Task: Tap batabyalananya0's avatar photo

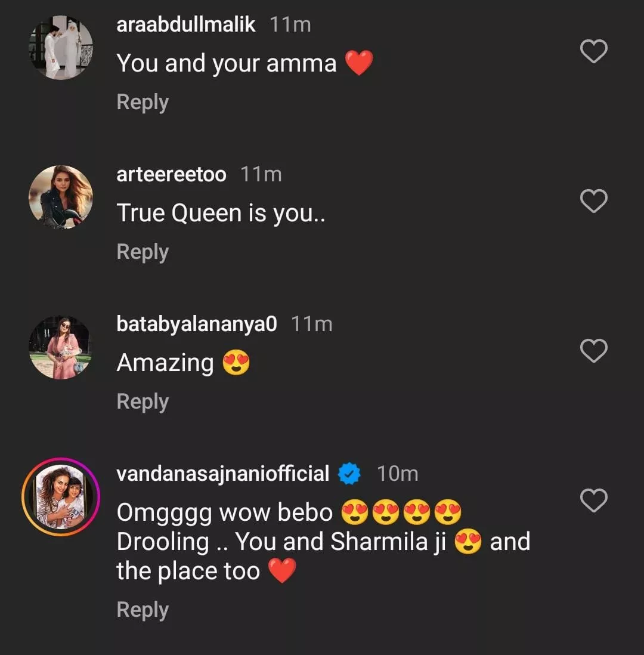Action: click(x=61, y=347)
